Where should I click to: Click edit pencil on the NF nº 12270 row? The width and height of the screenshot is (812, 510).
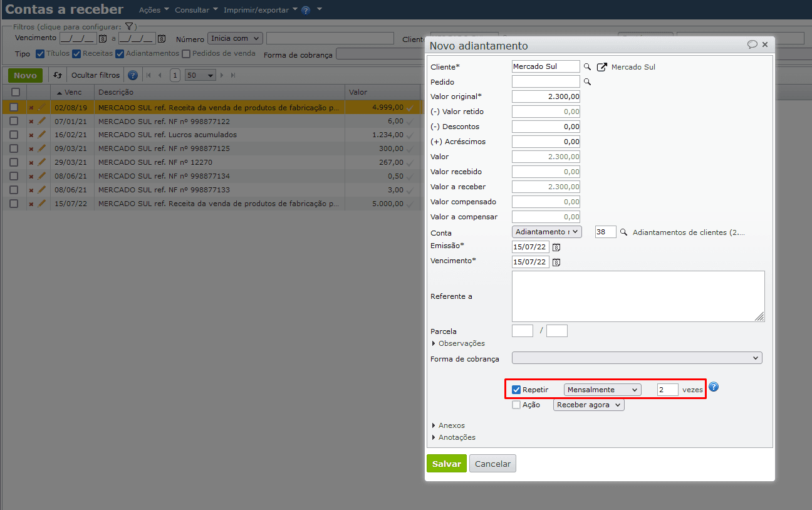42,162
